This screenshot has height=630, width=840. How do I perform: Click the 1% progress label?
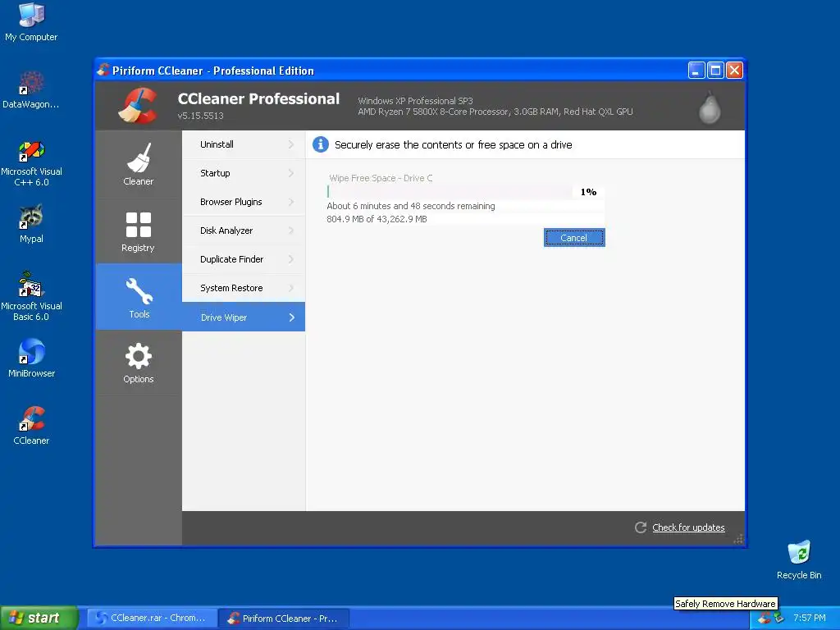(588, 192)
